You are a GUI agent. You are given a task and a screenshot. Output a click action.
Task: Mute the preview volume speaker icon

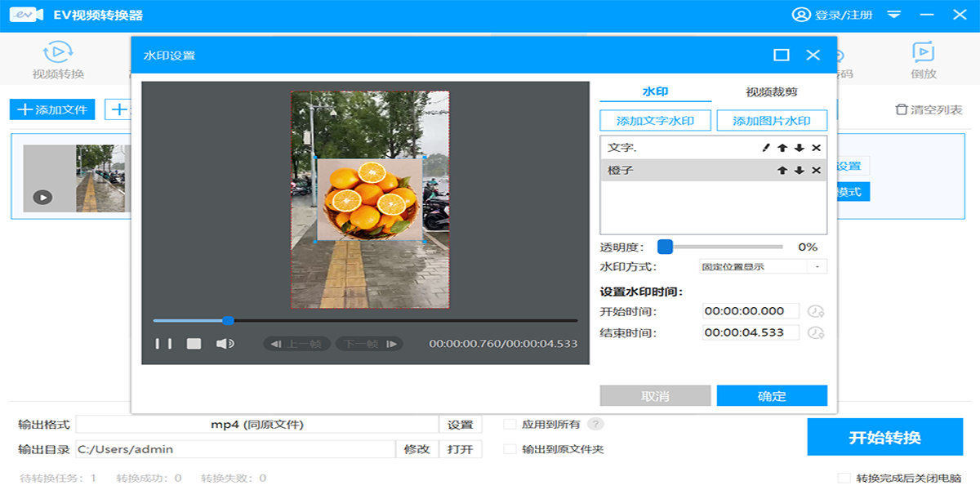tap(225, 344)
